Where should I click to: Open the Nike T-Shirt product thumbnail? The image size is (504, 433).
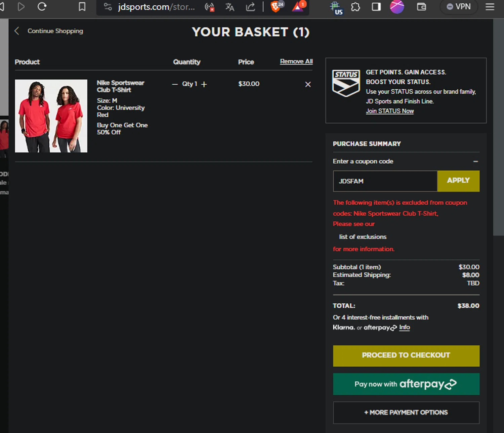click(51, 116)
